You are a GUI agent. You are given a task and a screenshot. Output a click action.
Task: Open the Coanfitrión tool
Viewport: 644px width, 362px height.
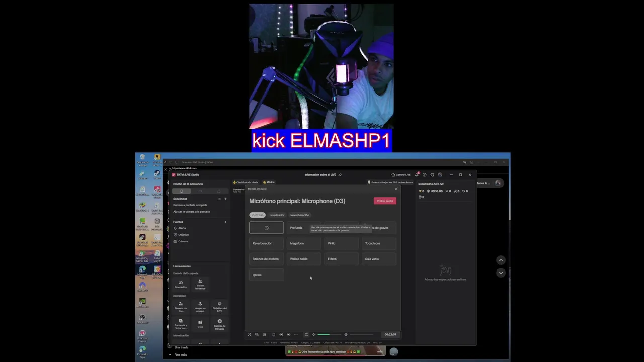(x=181, y=285)
